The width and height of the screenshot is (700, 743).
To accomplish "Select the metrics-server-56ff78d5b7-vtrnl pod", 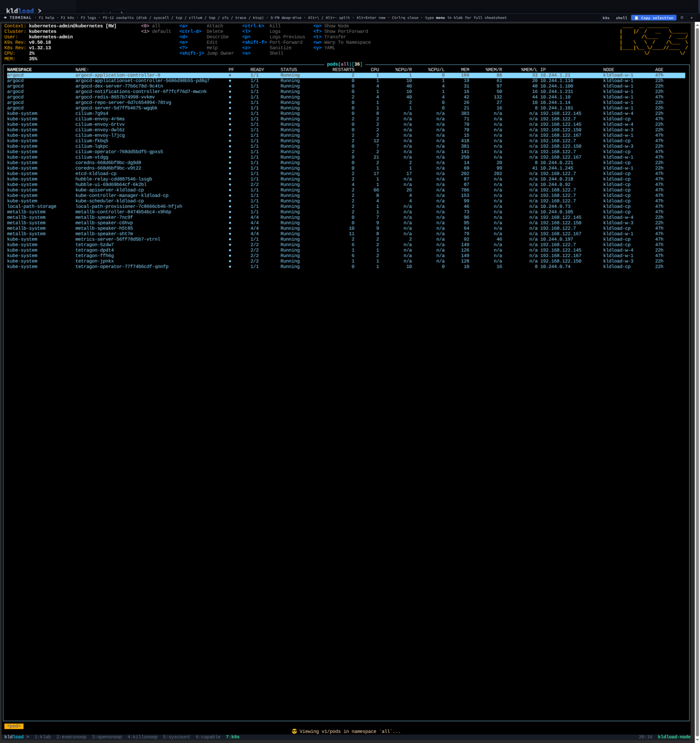I will 346,239.
